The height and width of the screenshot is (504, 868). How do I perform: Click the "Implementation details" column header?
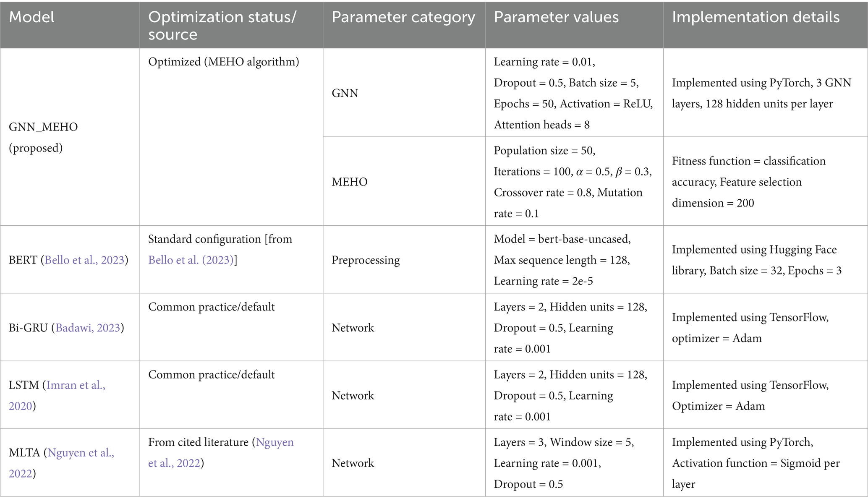coord(756,17)
